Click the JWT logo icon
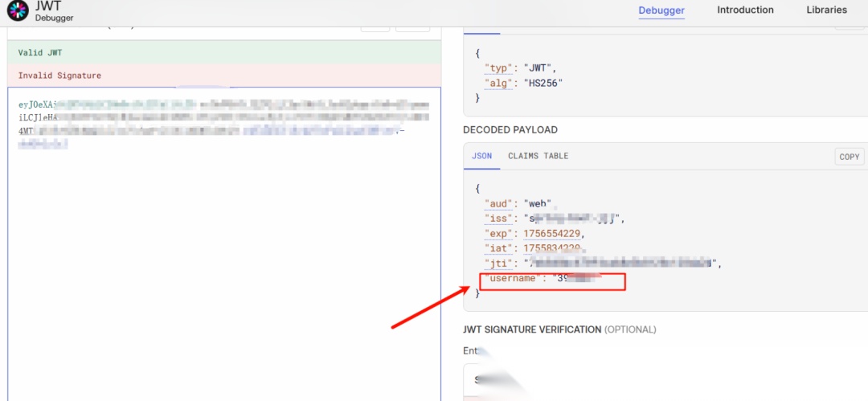This screenshot has width=868, height=401. point(17,11)
